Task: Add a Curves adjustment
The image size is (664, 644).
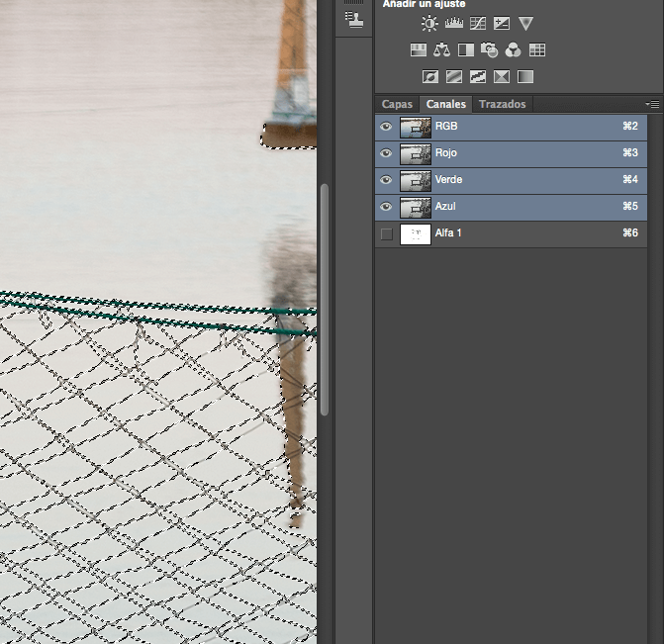Action: pos(478,24)
